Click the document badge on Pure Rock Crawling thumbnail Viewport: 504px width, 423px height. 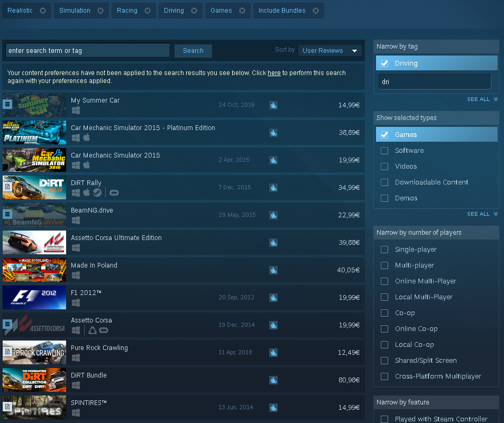point(7,351)
